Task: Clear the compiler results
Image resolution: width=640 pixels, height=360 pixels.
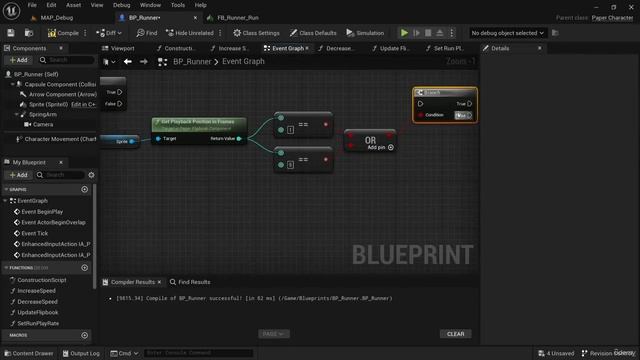Action: coord(456,334)
